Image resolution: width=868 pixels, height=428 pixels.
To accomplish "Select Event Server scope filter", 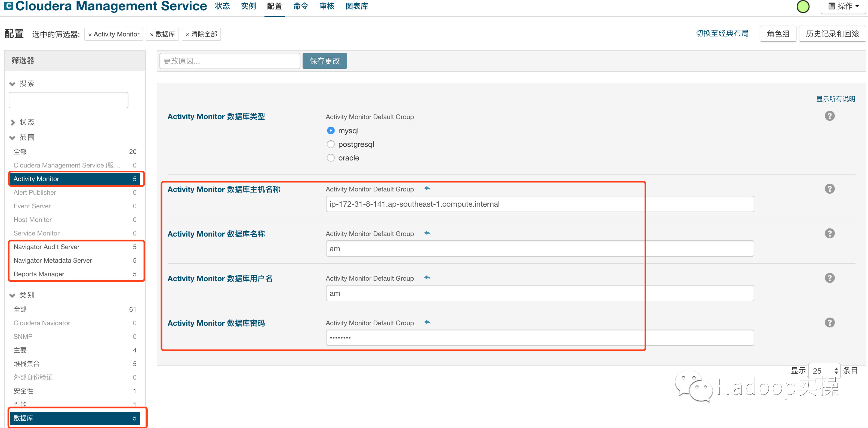I will pos(75,206).
